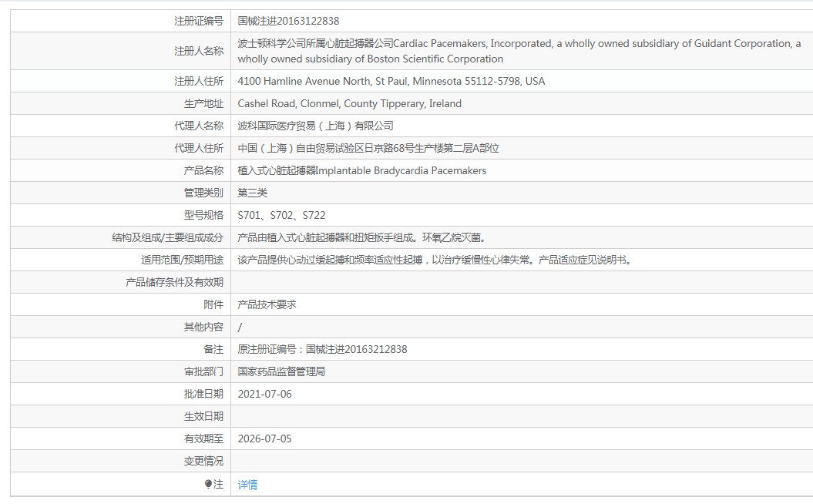This screenshot has height=504, width=813.
Task: Select the composition text ending with 环氧乙烷灭菌
Action: [x=362, y=237]
